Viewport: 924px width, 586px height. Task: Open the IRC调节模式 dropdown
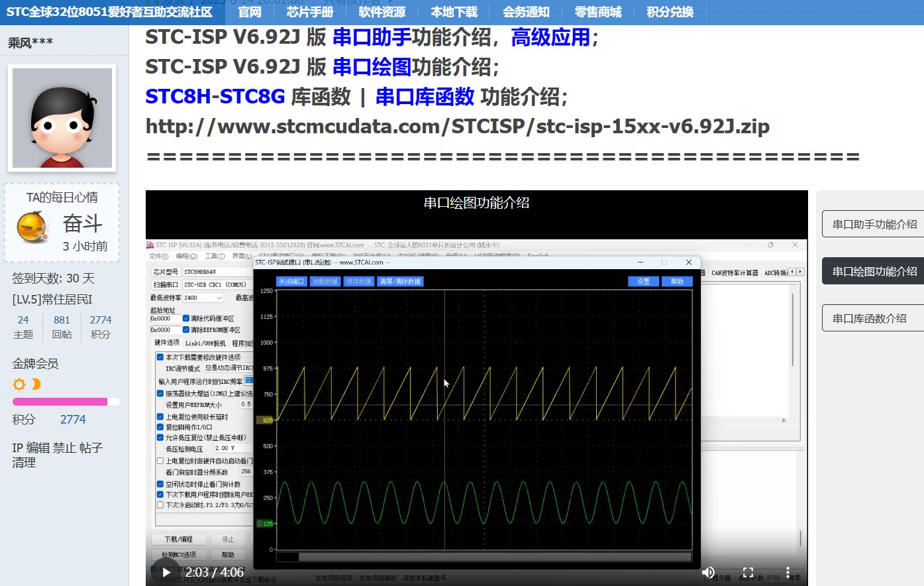pos(229,369)
